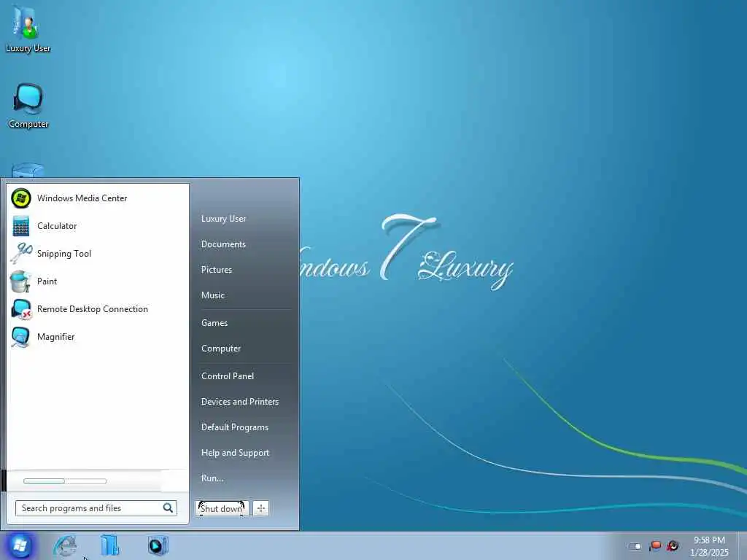Open Paint bucket icon
This screenshot has height=560, width=747.
(20, 281)
